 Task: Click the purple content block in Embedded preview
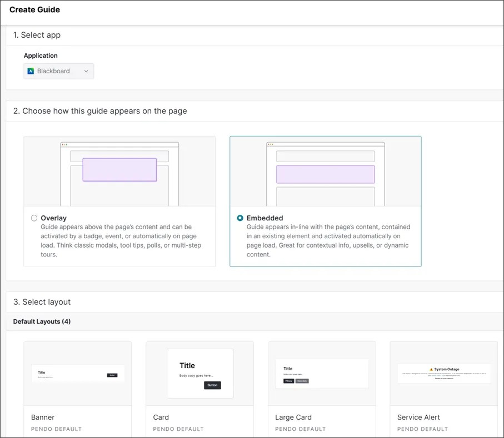pyautogui.click(x=325, y=174)
